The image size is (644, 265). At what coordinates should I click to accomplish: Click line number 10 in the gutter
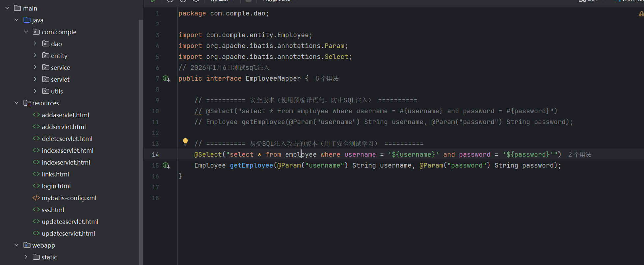[155, 111]
